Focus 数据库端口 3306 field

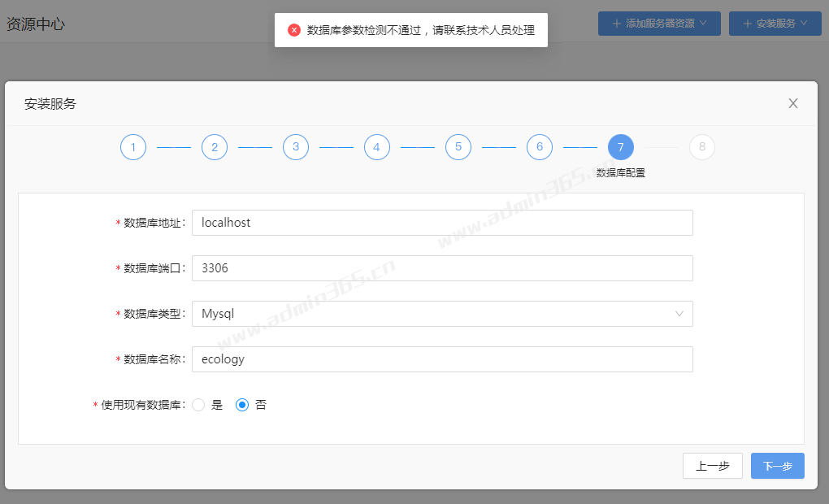pos(442,268)
